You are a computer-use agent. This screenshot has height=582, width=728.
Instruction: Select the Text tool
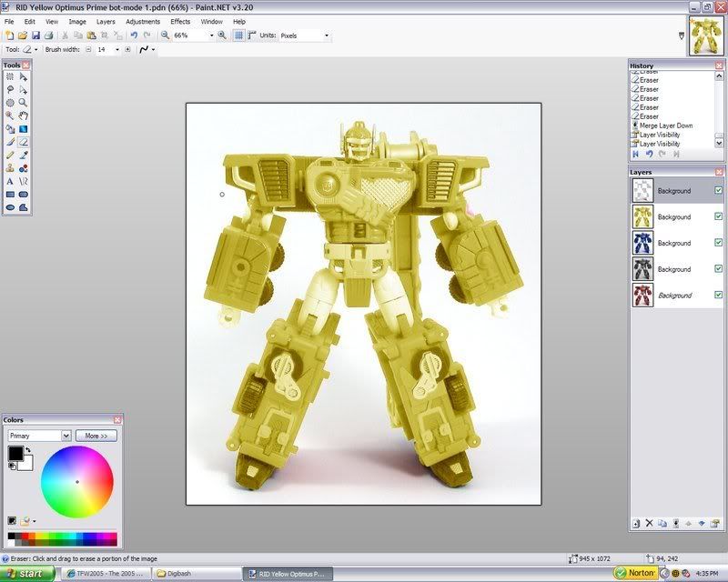(x=10, y=181)
